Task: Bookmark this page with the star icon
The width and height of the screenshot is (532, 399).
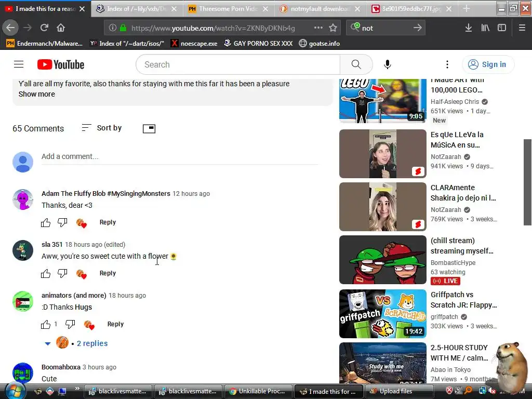Action: (x=333, y=28)
